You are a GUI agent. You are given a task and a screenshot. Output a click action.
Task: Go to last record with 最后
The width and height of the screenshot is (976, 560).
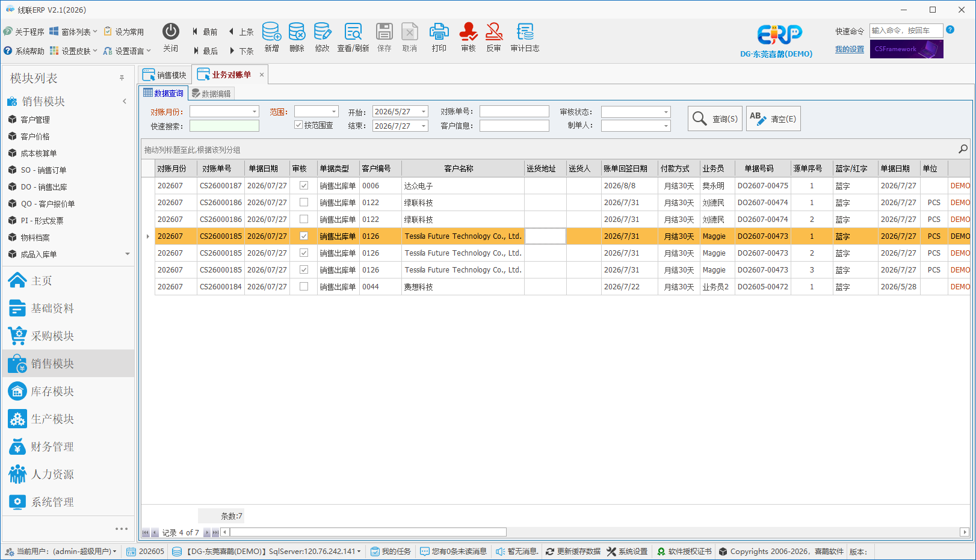click(205, 51)
